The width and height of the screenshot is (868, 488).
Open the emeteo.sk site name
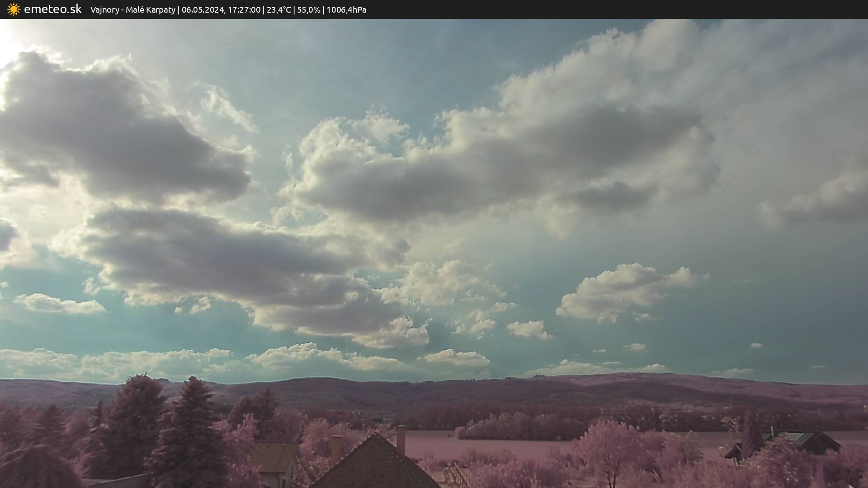(52, 9)
